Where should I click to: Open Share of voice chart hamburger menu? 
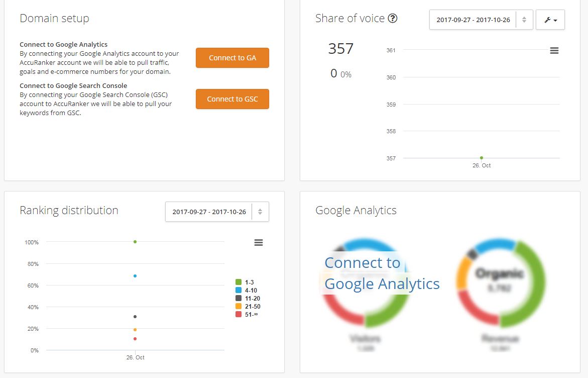pos(554,50)
